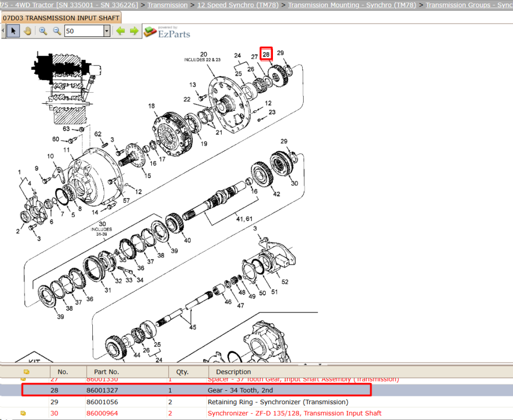Zoom in on the parts diagram
This screenshot has width=513, height=420.
point(43,31)
